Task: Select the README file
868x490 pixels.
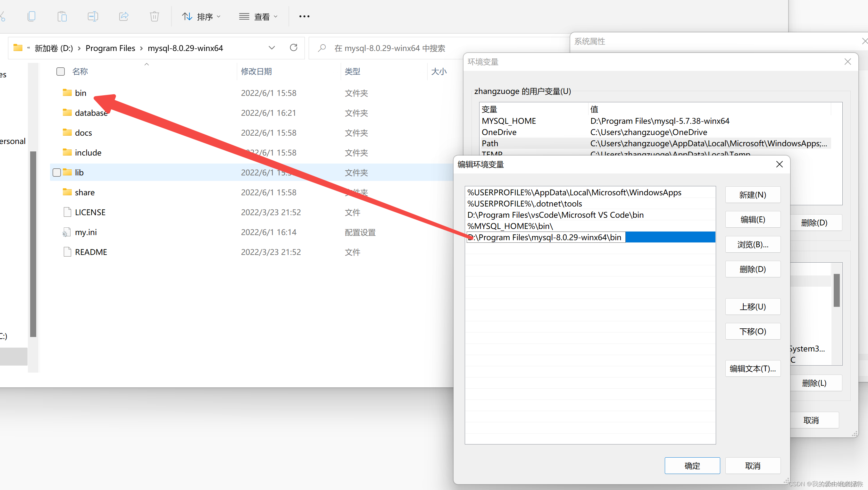Action: tap(91, 252)
